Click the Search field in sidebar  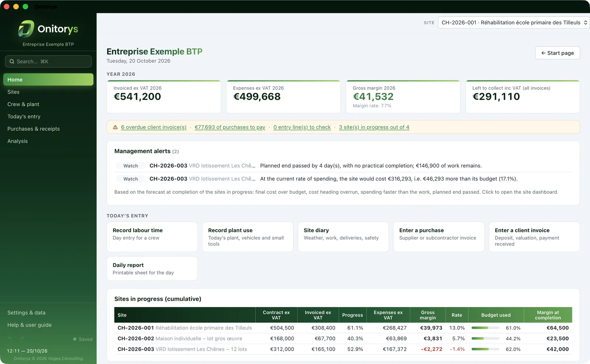[48, 62]
